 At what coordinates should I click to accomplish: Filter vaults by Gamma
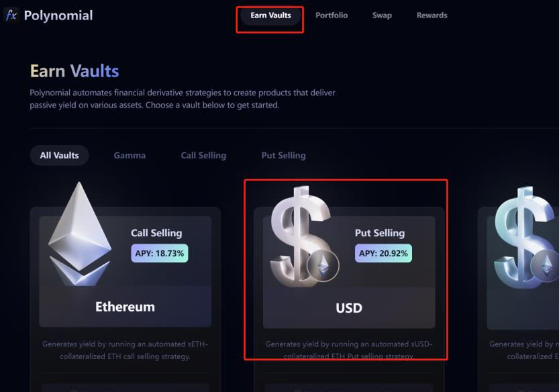click(130, 155)
